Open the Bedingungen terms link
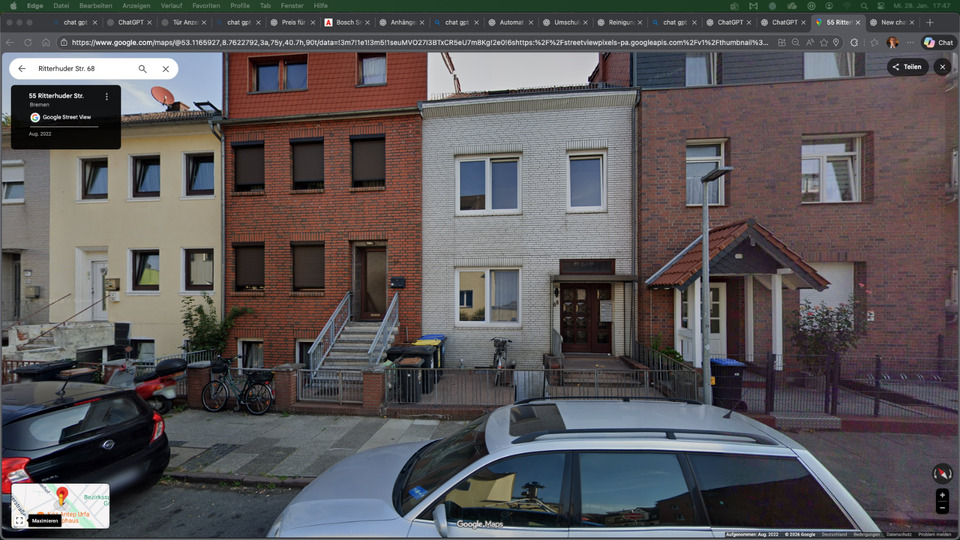 866,535
